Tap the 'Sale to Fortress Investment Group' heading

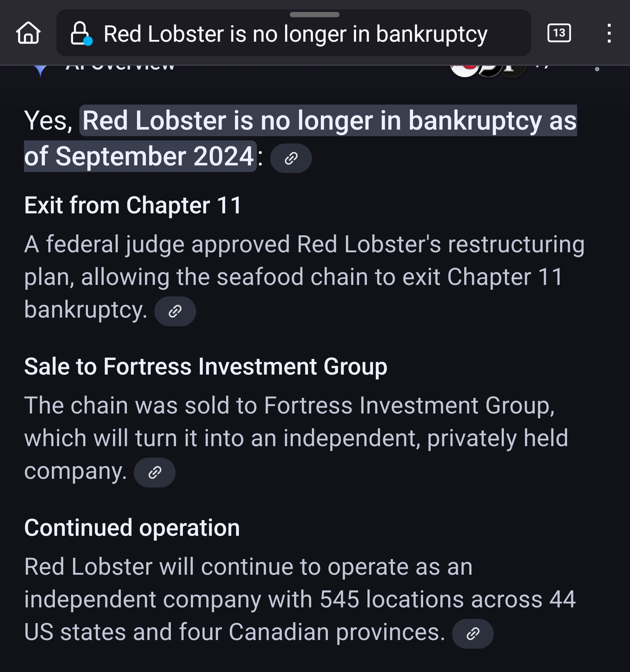click(205, 367)
